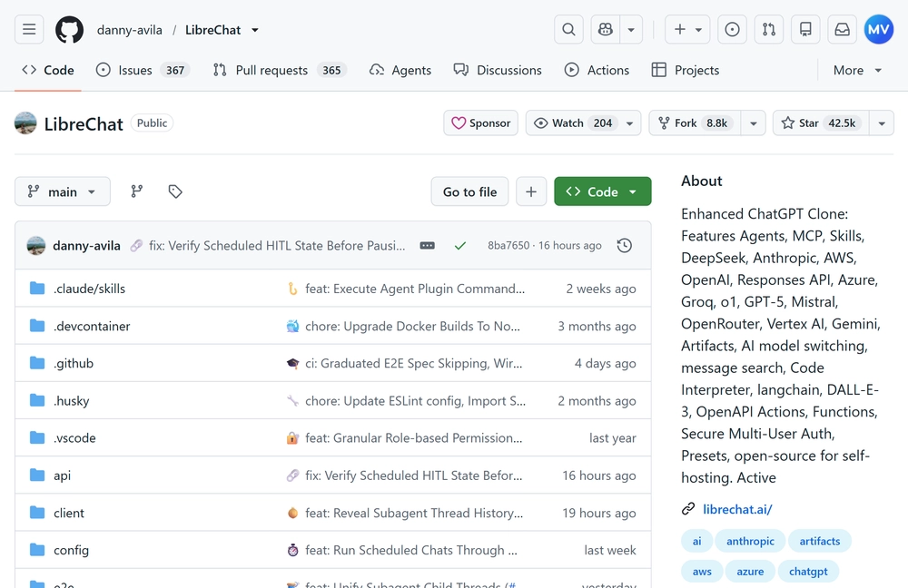Open pull requests icon in header
This screenshot has height=588, width=908.
(x=769, y=30)
